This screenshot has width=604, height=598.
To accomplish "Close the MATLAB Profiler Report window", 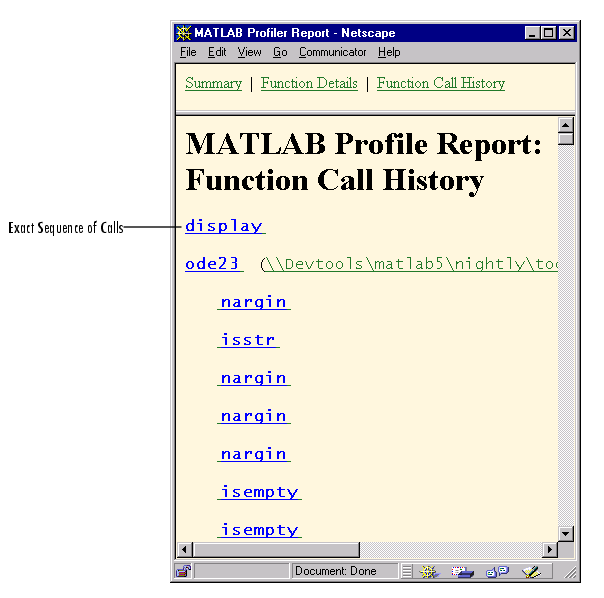I will click(x=567, y=33).
